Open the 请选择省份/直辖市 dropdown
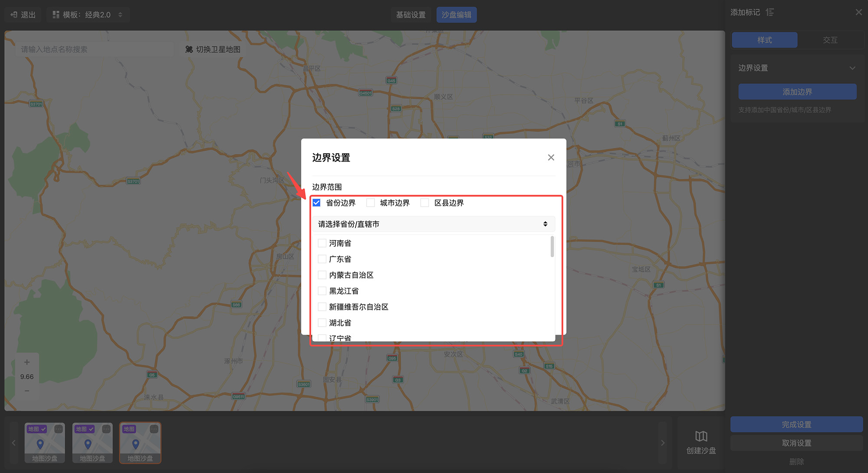The image size is (868, 473). 433,224
